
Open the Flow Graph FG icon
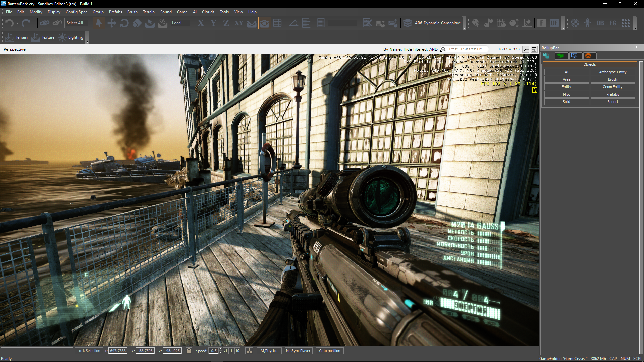(x=613, y=23)
